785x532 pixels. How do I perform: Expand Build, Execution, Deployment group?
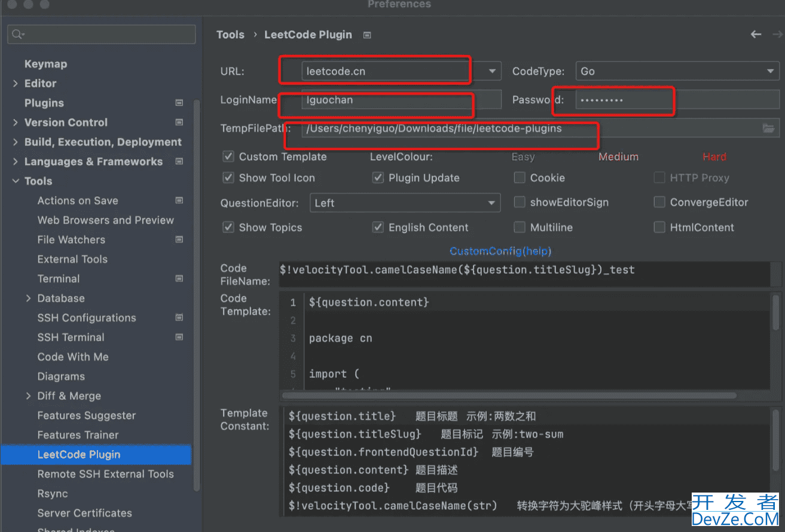(16, 142)
